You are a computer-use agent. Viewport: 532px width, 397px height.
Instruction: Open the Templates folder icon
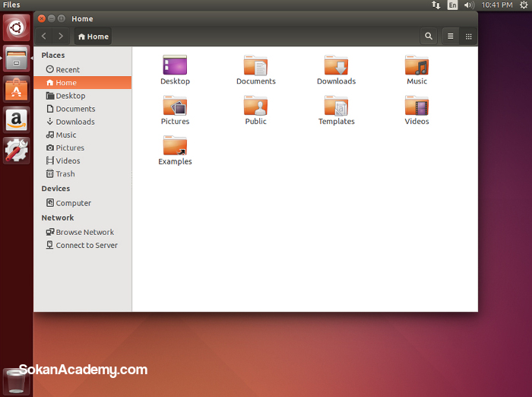click(336, 105)
